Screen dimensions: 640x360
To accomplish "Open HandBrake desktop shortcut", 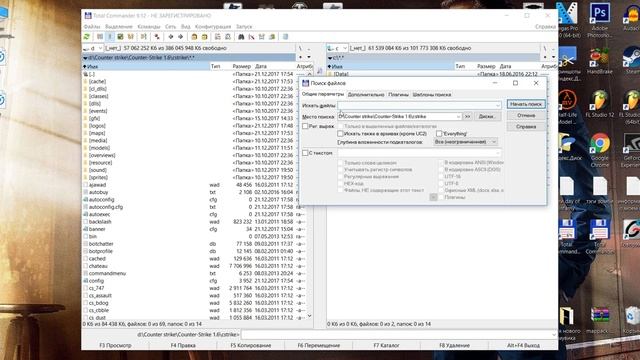I will pyautogui.click(x=600, y=61).
